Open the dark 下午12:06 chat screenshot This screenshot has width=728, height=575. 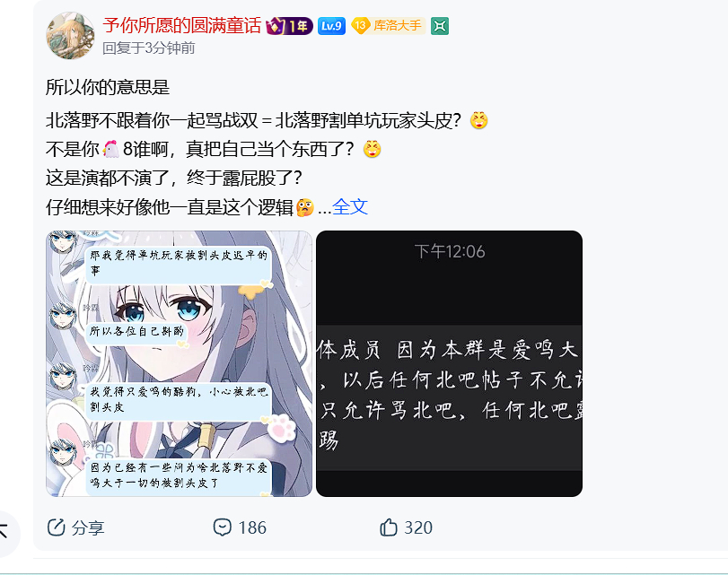tap(449, 363)
